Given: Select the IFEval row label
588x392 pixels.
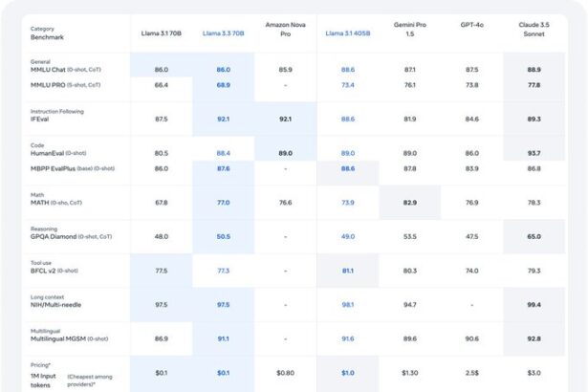Looking at the screenshot, I should click(40, 120).
